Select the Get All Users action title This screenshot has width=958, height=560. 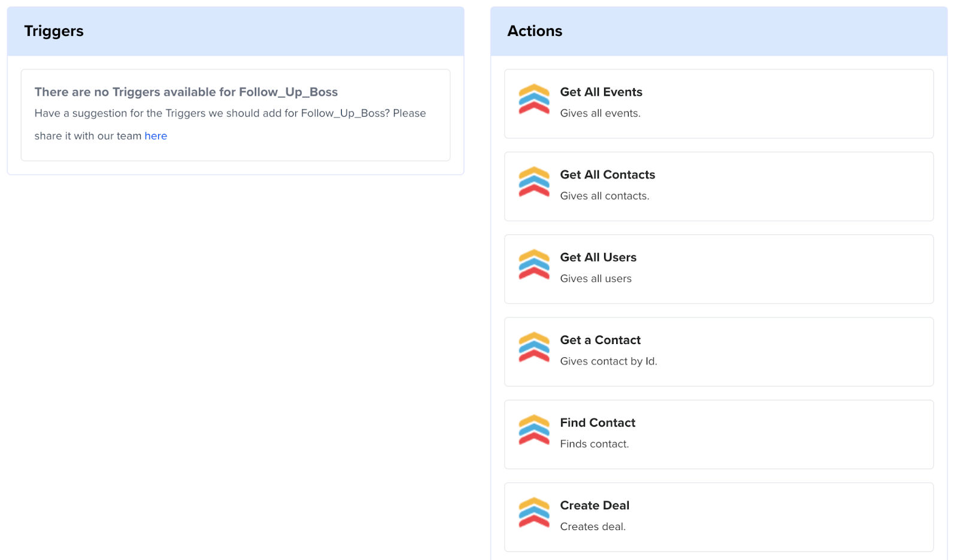point(598,257)
